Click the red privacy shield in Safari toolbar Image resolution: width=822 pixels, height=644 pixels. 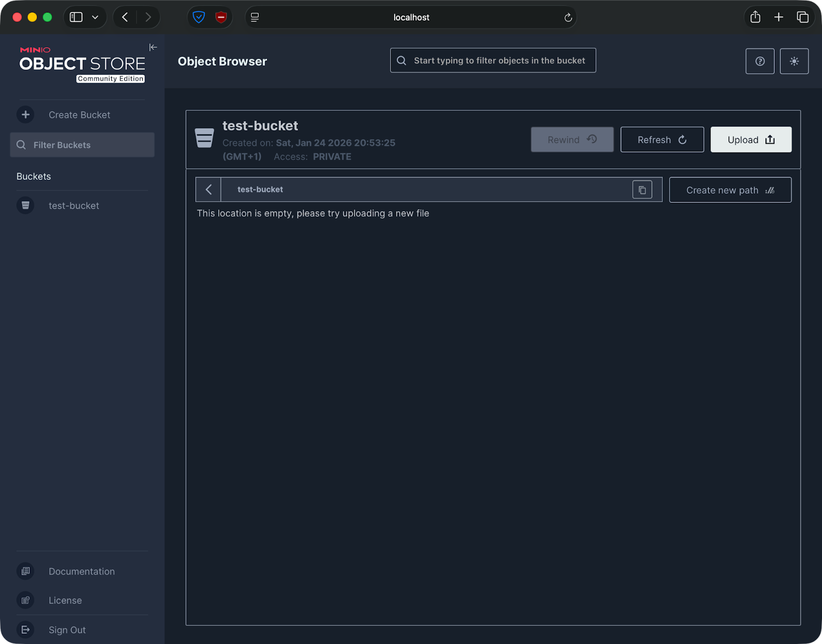[220, 17]
